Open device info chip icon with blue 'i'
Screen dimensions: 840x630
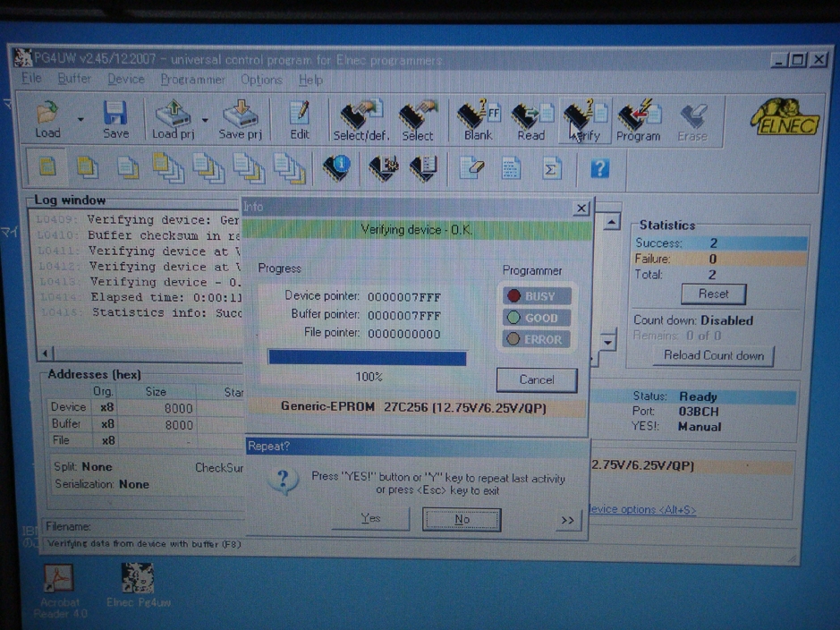click(337, 168)
